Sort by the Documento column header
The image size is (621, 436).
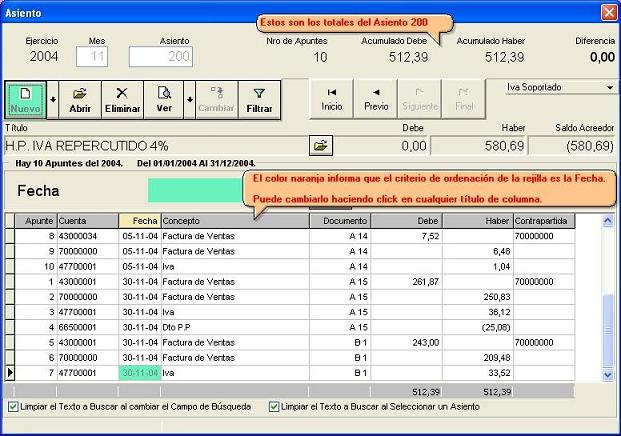click(x=340, y=221)
